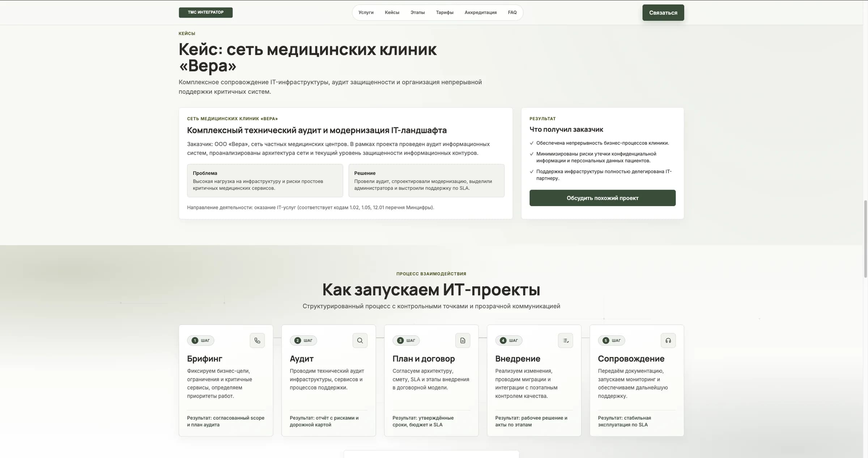Click 'Результат: согласованный scope и план аудита'
The width and height of the screenshot is (868, 458).
point(226,421)
